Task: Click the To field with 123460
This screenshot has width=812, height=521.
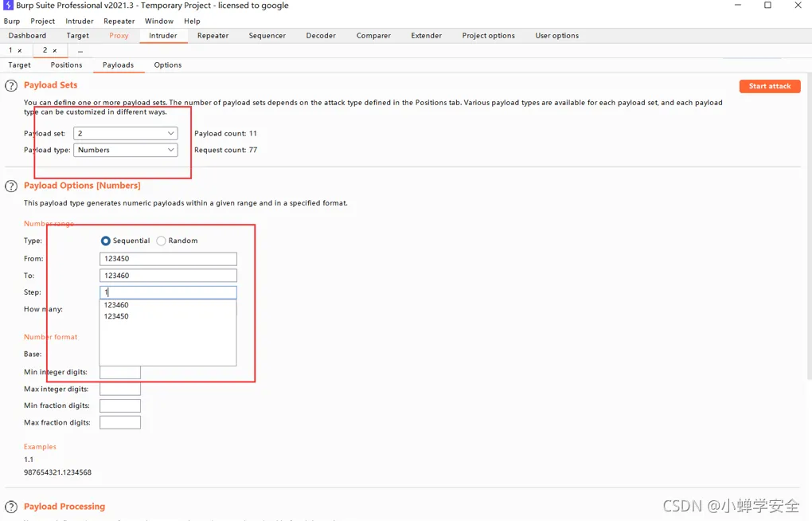Action: tap(168, 276)
